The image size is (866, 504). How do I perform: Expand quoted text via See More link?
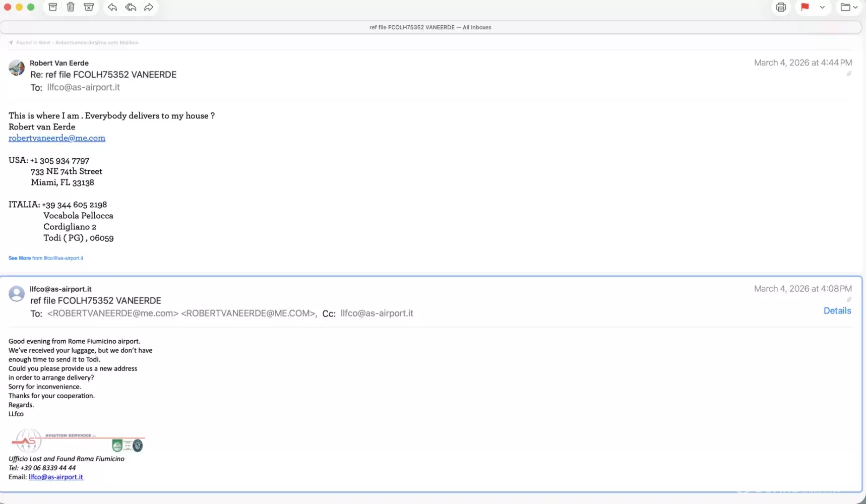click(20, 258)
